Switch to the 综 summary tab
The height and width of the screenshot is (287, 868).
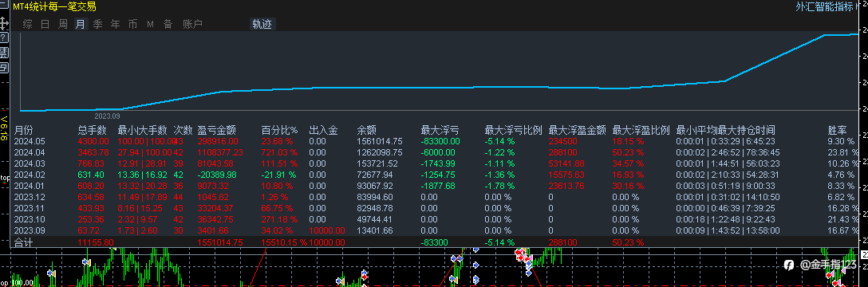tap(28, 25)
